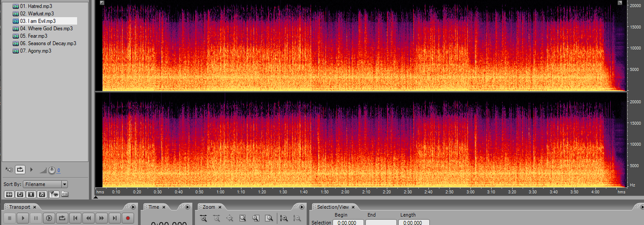Select file 07. Agony.mp3
The height and width of the screenshot is (225, 644).
[x=35, y=51]
